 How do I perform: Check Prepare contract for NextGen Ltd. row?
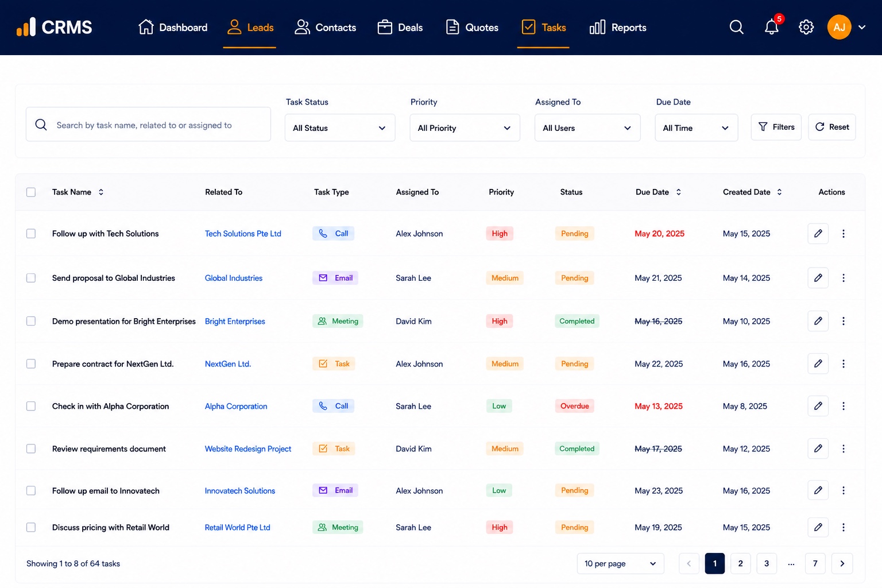31,363
